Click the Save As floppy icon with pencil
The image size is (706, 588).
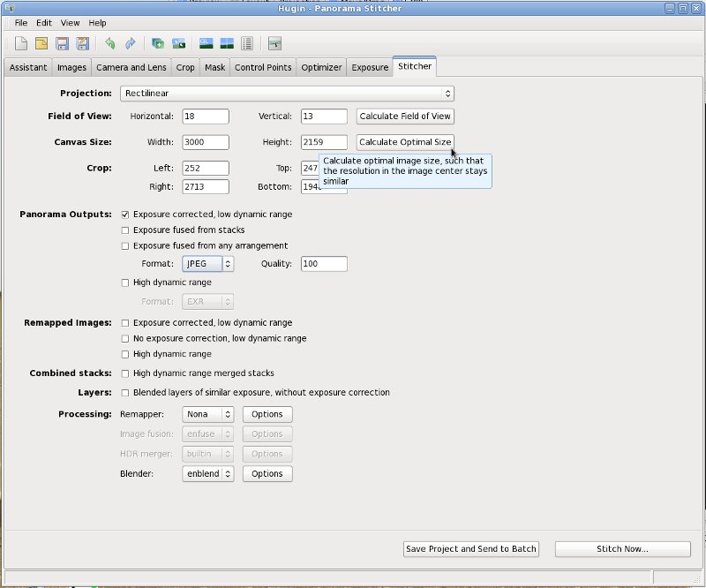click(83, 43)
